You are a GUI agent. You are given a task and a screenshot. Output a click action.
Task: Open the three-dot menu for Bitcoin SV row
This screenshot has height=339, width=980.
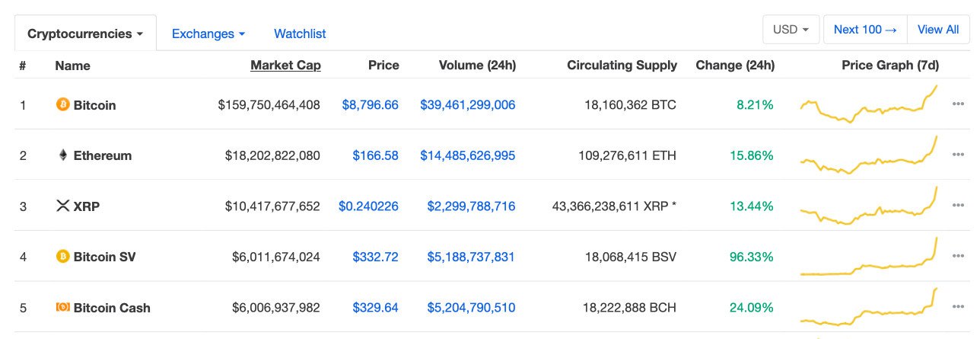pos(958,257)
